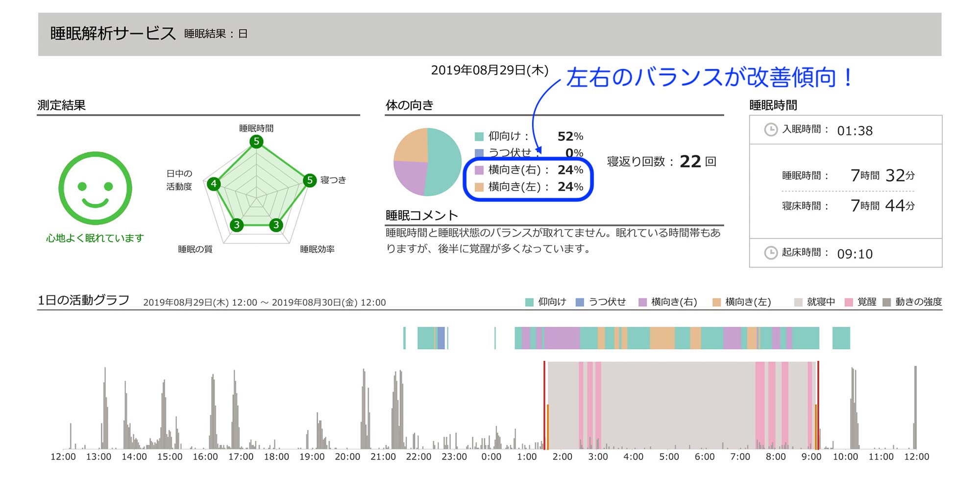Click the red wake-up marker near 9:10
Screen dimensions: 980x490
click(818, 405)
